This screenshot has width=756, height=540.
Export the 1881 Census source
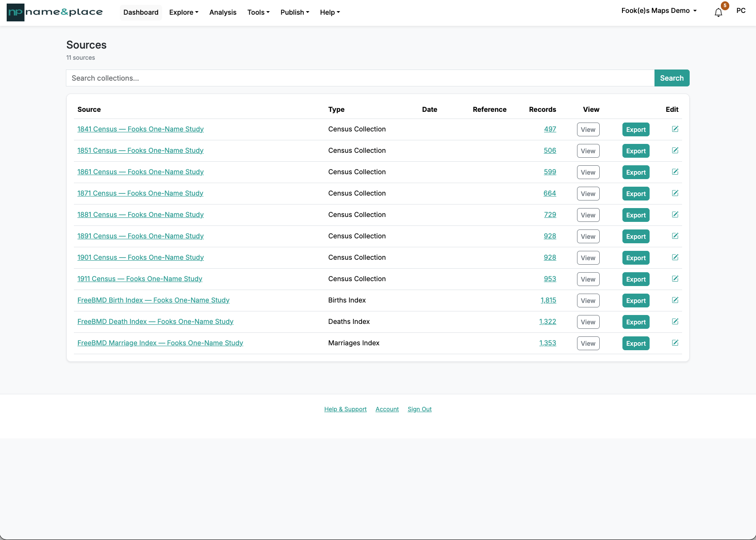pos(636,215)
